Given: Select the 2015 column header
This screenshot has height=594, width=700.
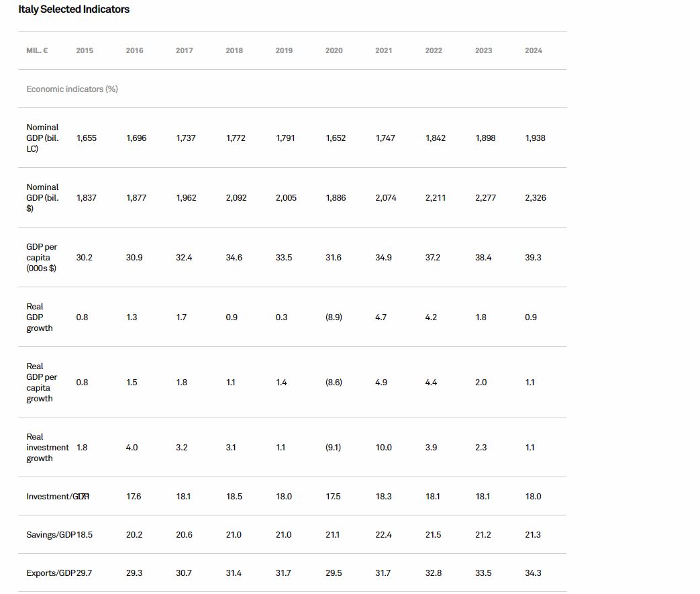Looking at the screenshot, I should click(x=85, y=50).
